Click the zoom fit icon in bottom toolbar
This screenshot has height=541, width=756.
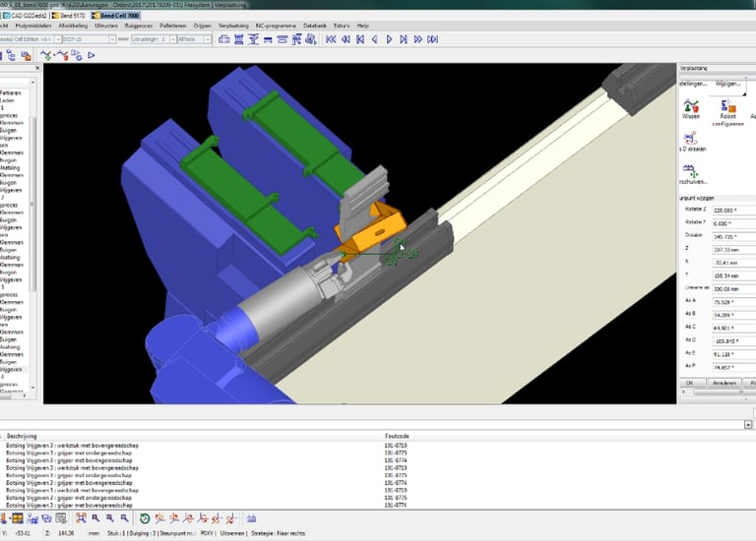[x=81, y=518]
